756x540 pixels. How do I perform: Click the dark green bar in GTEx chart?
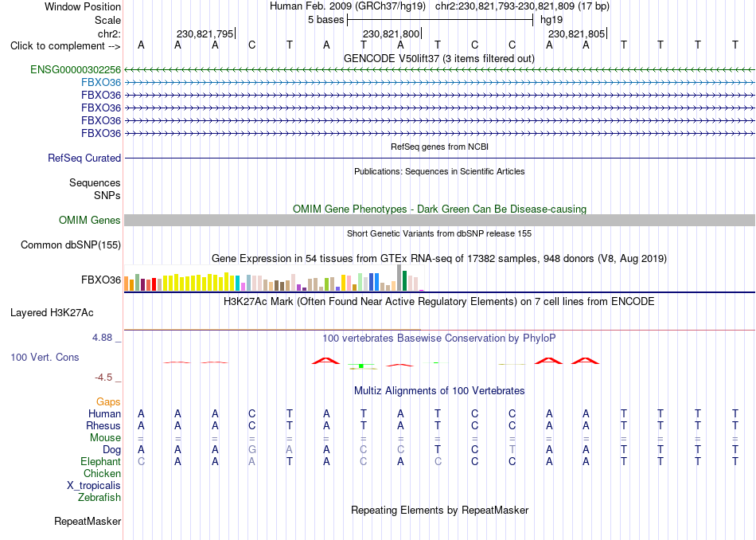pos(404,281)
